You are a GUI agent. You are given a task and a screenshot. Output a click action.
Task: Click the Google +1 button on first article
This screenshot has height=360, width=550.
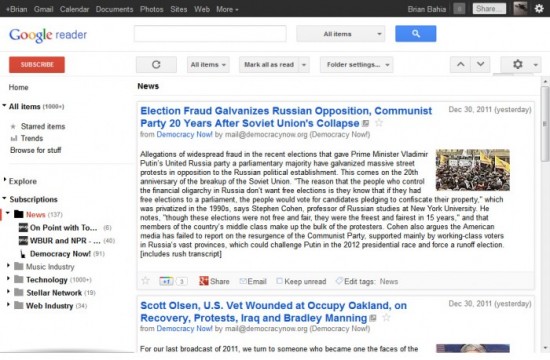tap(166, 281)
